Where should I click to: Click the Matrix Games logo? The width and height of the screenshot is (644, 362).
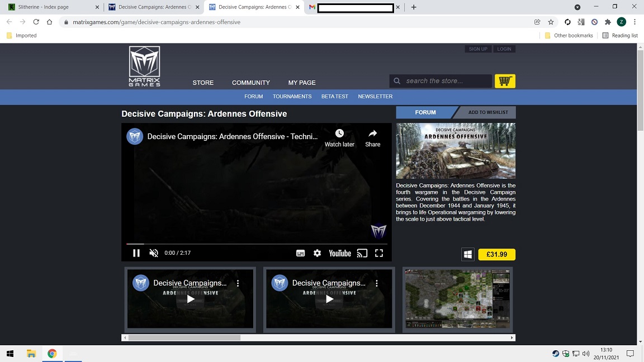pyautogui.click(x=144, y=66)
